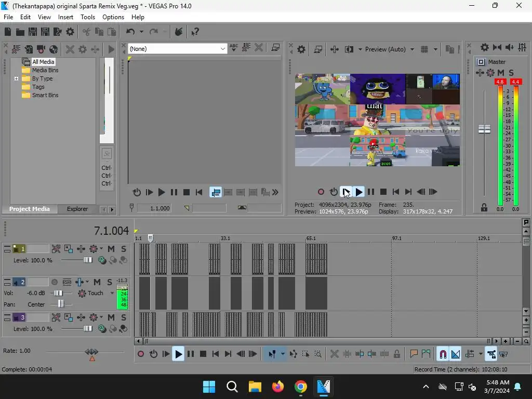Viewport: 532px width, 399px height.
Task: Insert a region from the timeline toolbar
Action: [426, 354]
